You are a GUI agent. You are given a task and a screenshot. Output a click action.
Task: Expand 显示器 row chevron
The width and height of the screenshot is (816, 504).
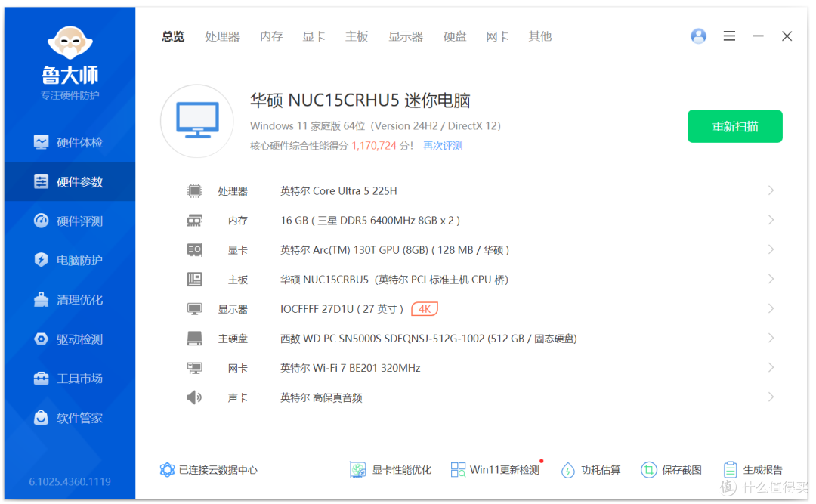click(771, 309)
